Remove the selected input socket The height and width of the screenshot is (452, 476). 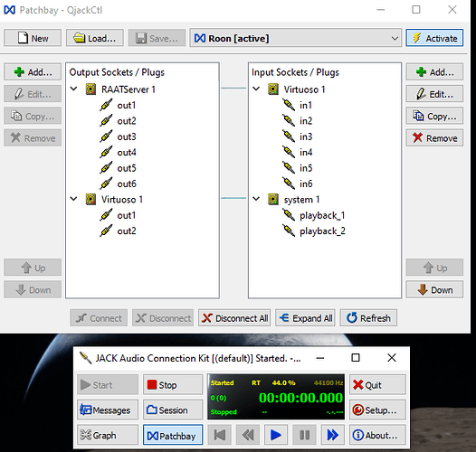(434, 138)
